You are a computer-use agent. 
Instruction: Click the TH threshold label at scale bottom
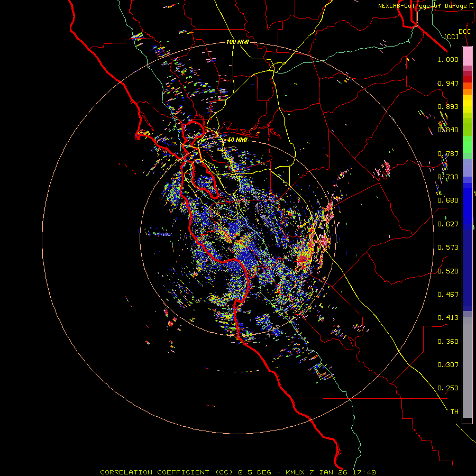point(454,412)
